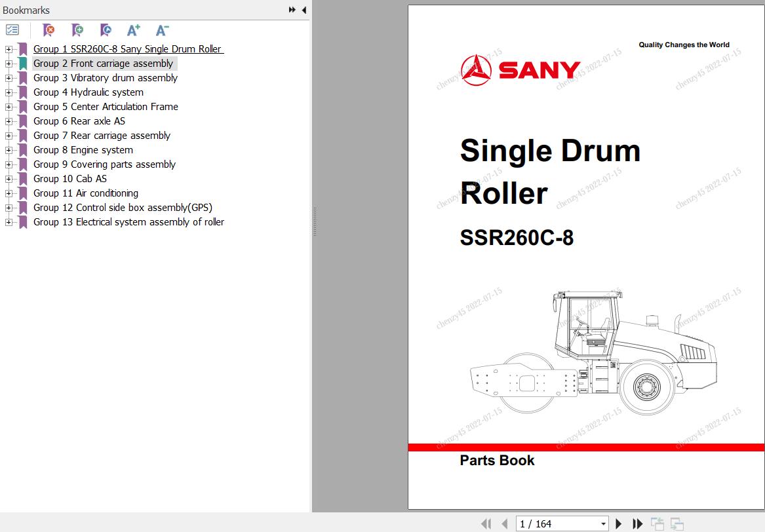Click the Parts Book heading on cover page
This screenshot has height=532, width=765.
click(497, 461)
